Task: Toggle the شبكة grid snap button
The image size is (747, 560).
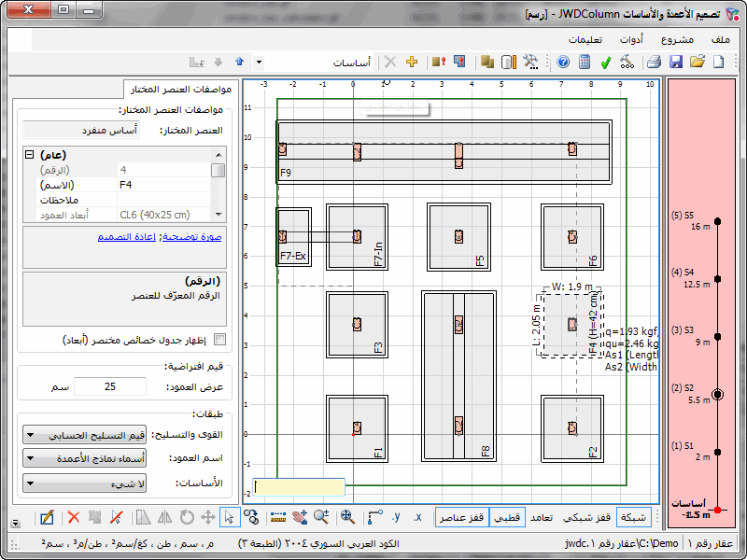Action: point(634,517)
